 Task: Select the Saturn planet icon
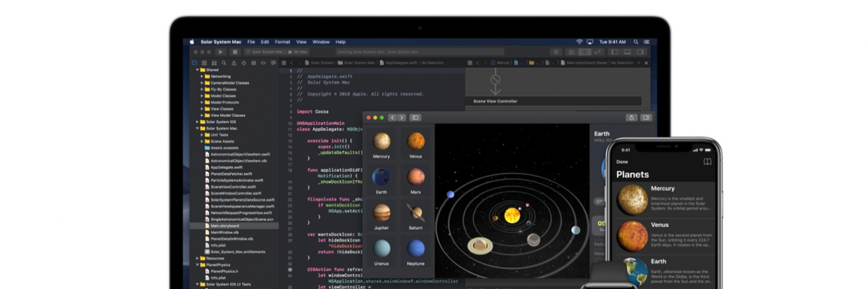click(415, 212)
